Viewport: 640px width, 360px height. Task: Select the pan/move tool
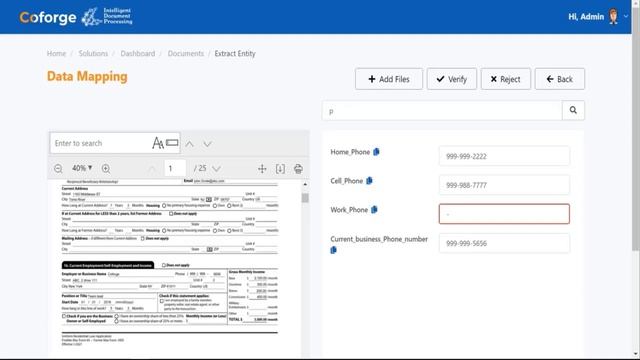click(262, 169)
